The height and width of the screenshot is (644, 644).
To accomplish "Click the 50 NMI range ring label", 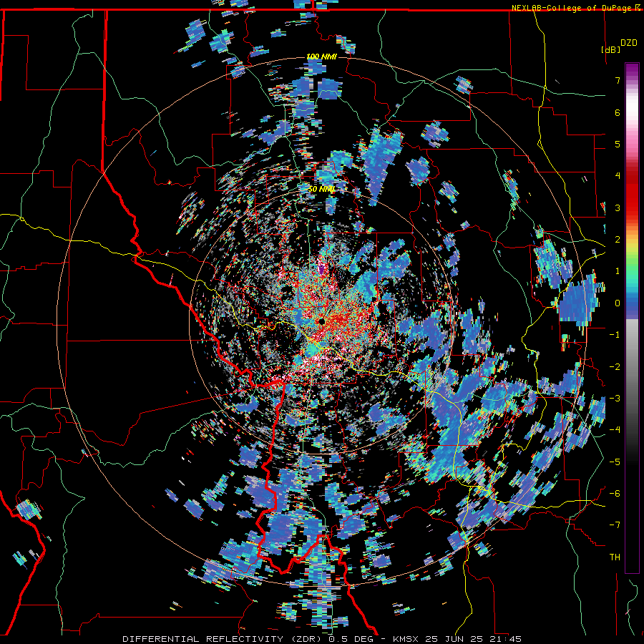I will point(321,190).
